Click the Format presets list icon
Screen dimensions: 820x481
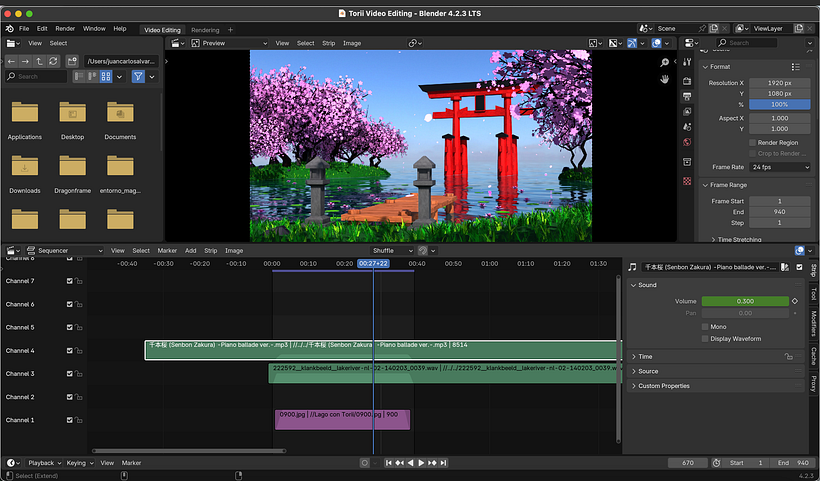(x=795, y=67)
